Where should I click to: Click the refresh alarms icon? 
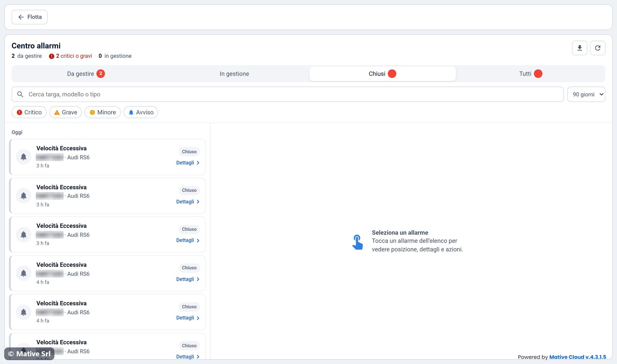pyautogui.click(x=597, y=48)
